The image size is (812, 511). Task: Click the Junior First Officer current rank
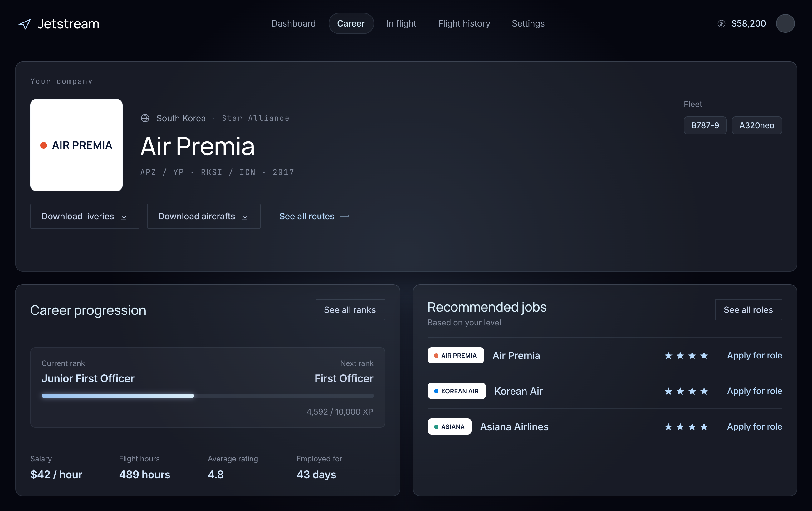coord(88,378)
